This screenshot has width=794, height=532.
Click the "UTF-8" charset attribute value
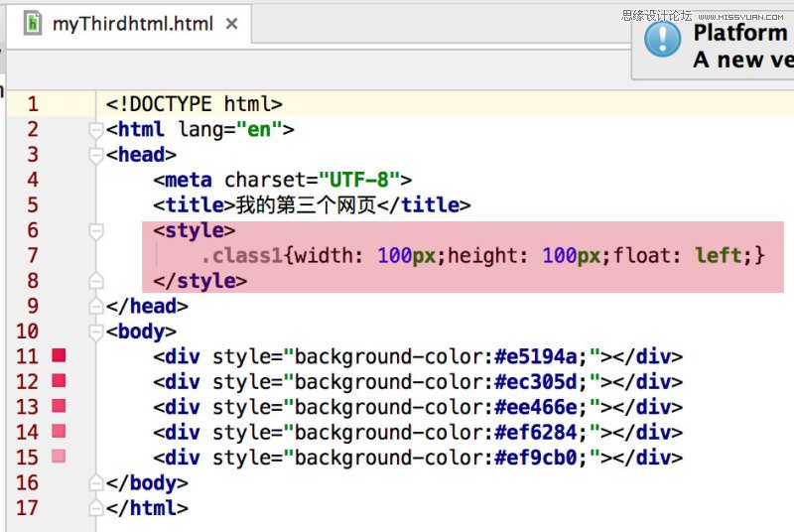pyautogui.click(x=358, y=180)
